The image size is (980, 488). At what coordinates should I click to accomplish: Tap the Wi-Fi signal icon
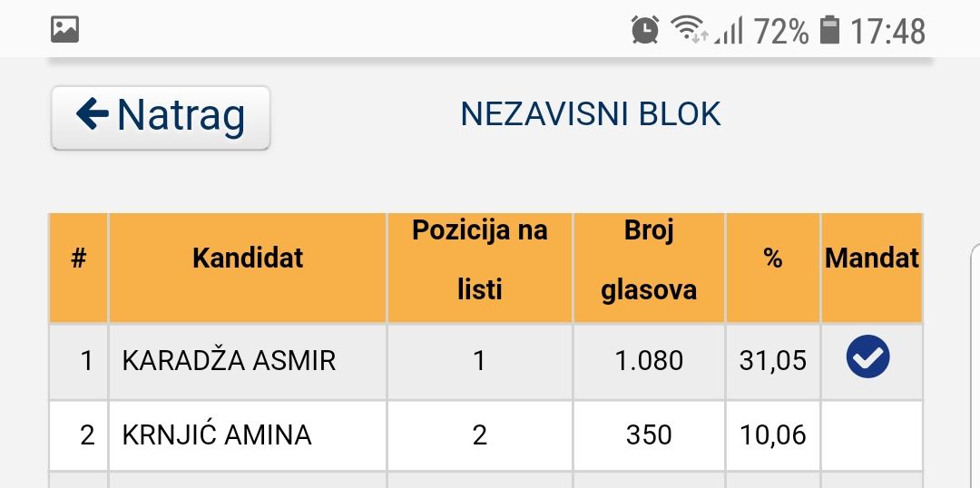pos(689,30)
